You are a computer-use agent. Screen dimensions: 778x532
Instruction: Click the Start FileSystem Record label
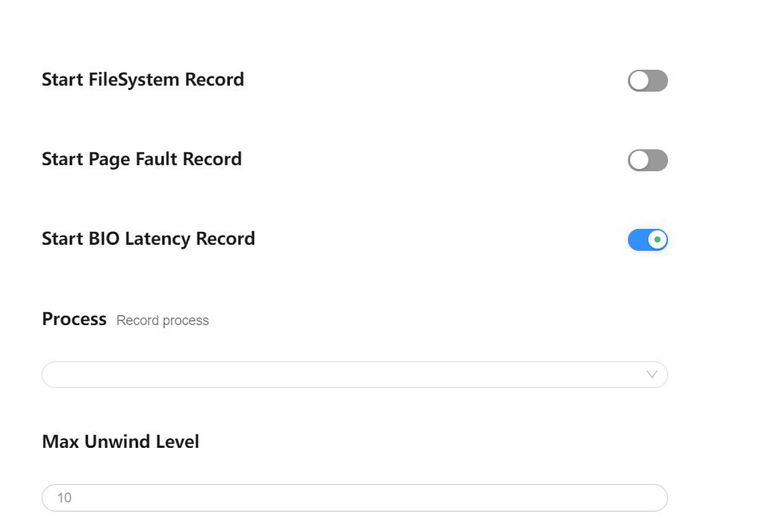143,80
